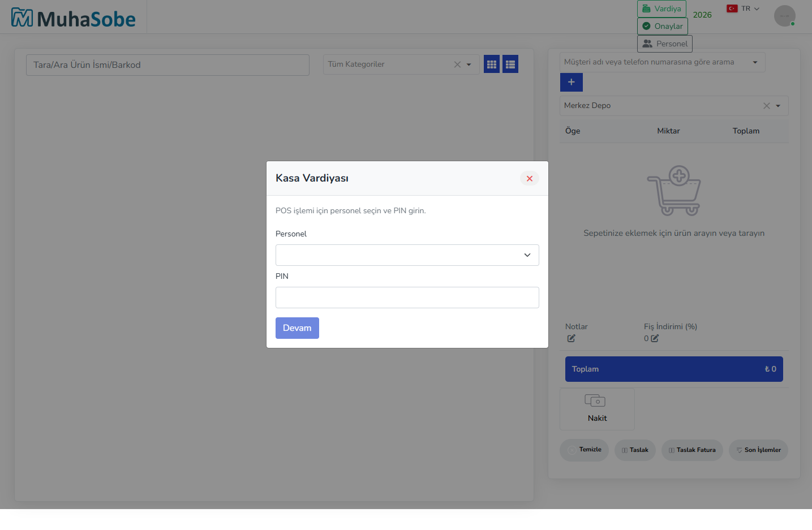Click the Toplam total bar

click(x=674, y=369)
